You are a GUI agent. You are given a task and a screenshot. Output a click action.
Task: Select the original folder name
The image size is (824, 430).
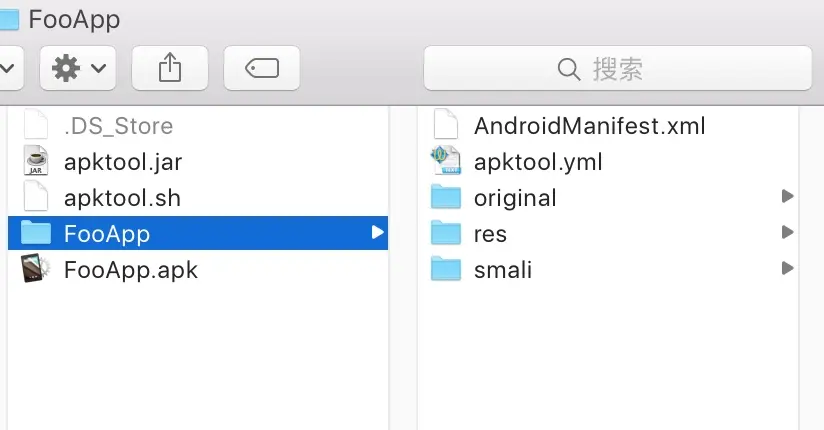(x=515, y=198)
